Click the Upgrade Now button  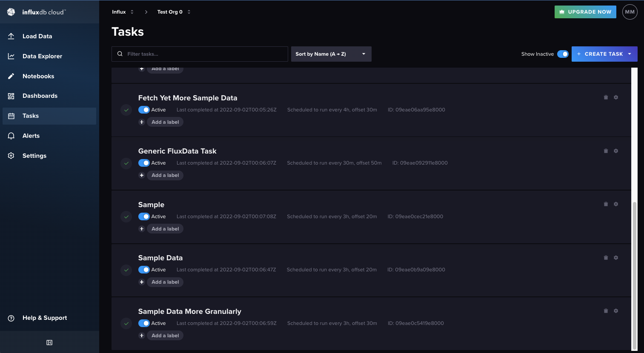(x=585, y=11)
